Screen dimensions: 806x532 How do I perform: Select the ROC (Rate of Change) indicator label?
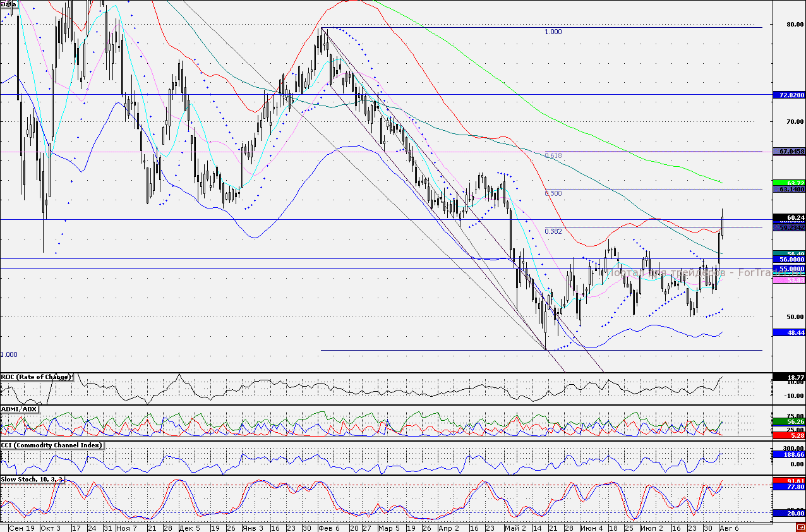tap(37, 377)
